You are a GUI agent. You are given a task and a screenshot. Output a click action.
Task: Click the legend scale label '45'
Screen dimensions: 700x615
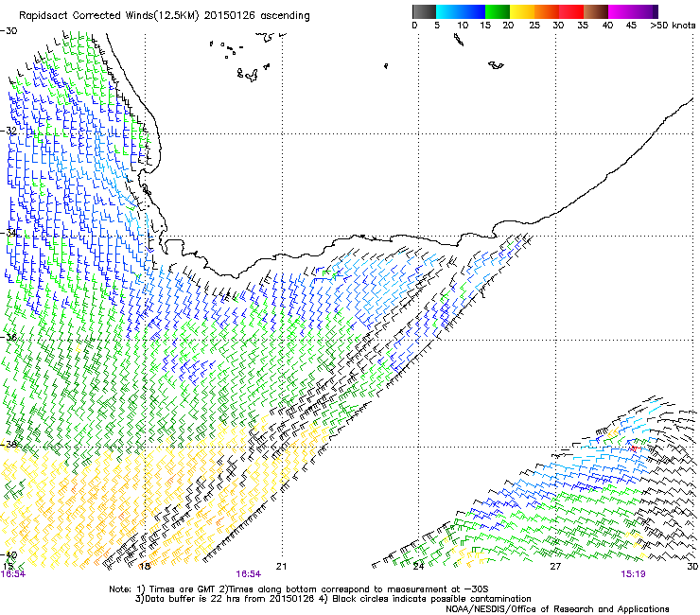point(631,26)
